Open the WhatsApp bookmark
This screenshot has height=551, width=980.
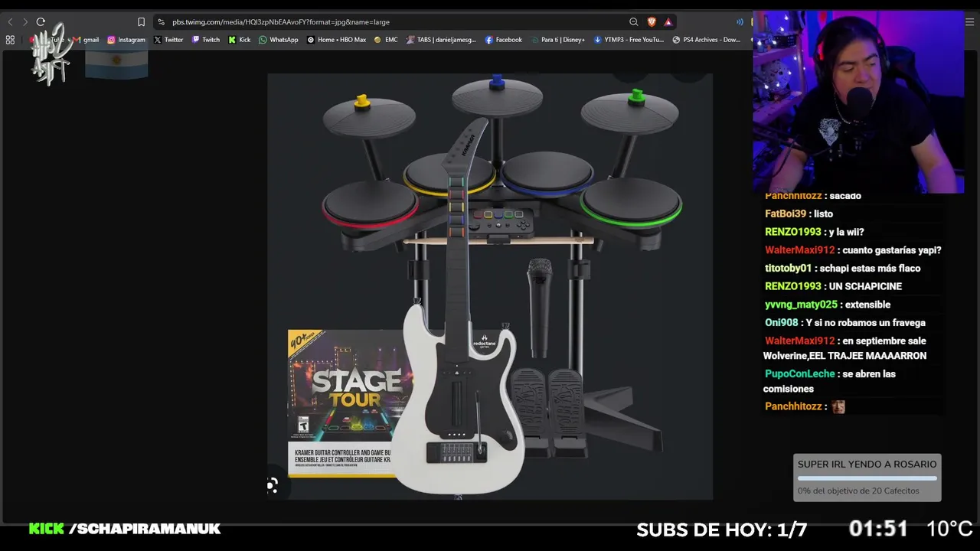pyautogui.click(x=279, y=40)
